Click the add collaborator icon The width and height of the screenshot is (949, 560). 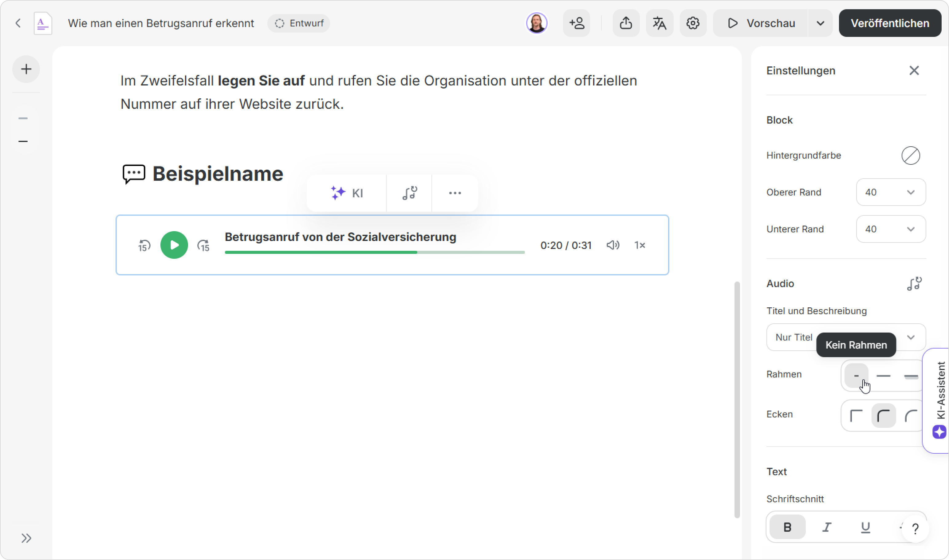click(577, 23)
